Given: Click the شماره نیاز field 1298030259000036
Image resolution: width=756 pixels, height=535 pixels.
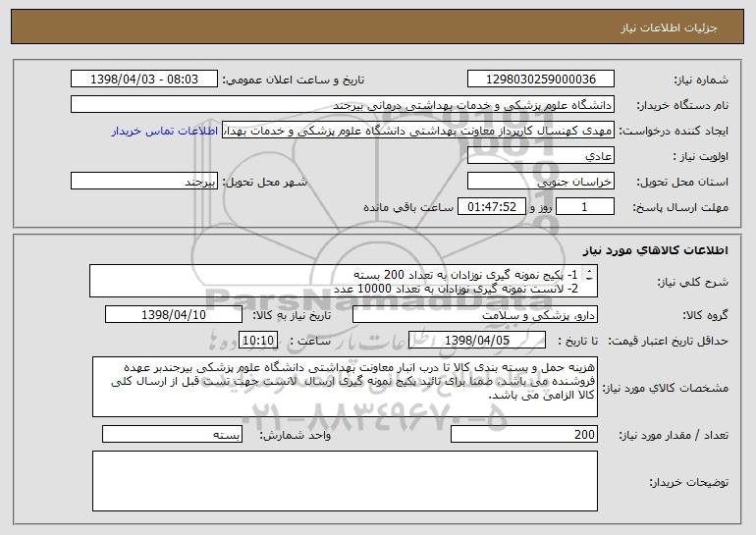Looking at the screenshot, I should pyautogui.click(x=540, y=80).
